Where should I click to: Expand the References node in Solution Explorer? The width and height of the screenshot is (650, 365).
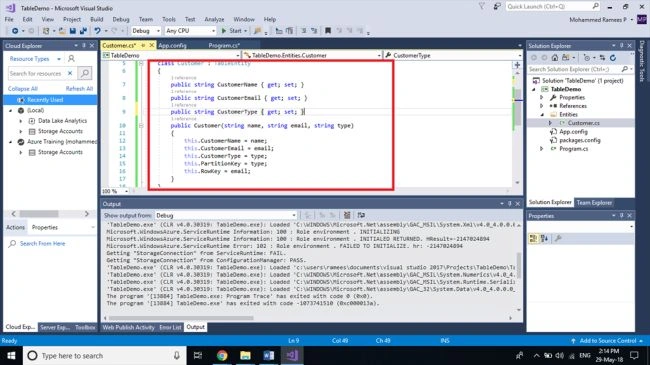click(x=541, y=106)
